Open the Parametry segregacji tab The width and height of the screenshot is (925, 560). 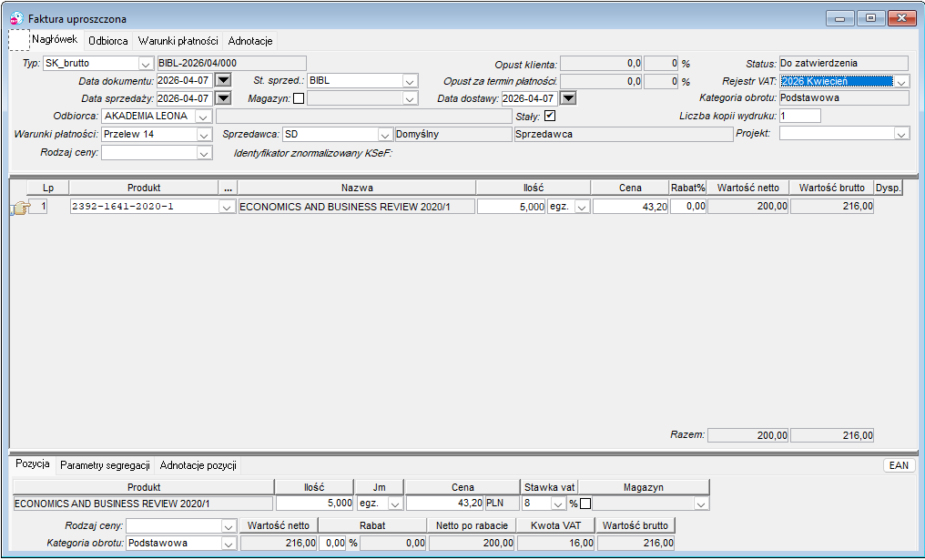click(105, 465)
